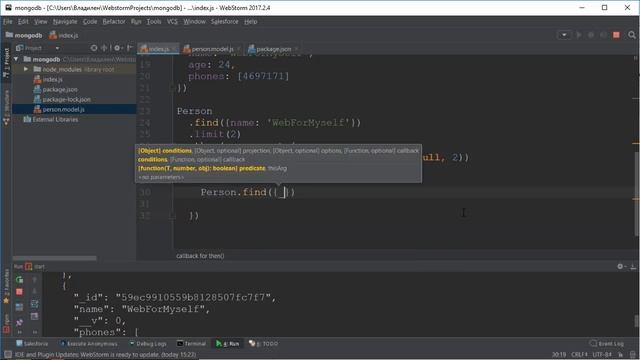The height and width of the screenshot is (360, 640).
Task: Close the person.model.js editor tab
Action: (x=239, y=49)
